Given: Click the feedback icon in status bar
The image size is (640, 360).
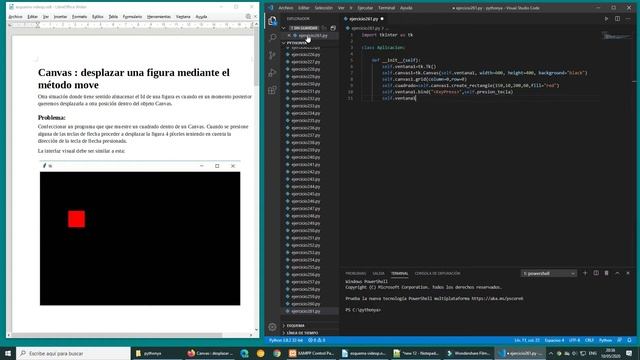Looking at the screenshot, I should coord(620,340).
